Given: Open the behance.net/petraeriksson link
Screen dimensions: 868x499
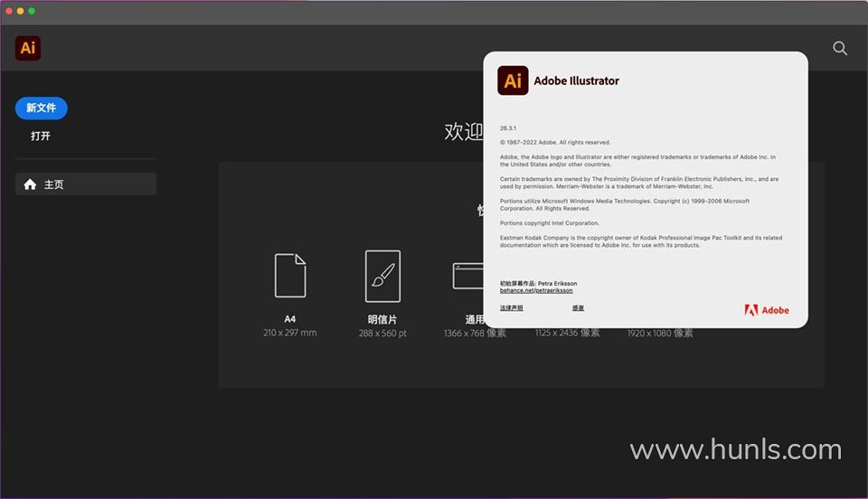Looking at the screenshot, I should pos(536,290).
